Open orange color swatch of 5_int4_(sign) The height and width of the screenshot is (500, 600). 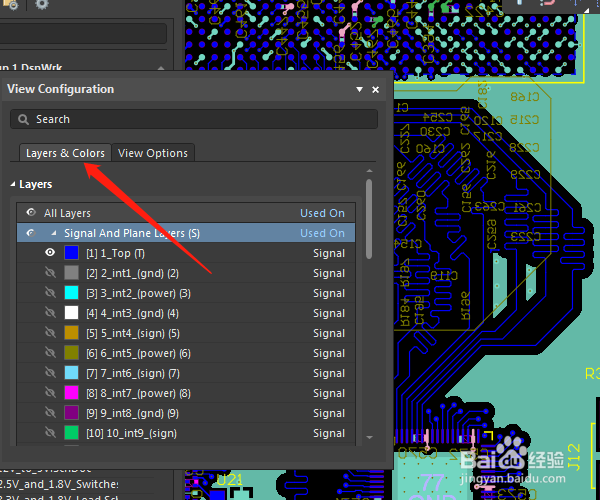[x=72, y=333]
